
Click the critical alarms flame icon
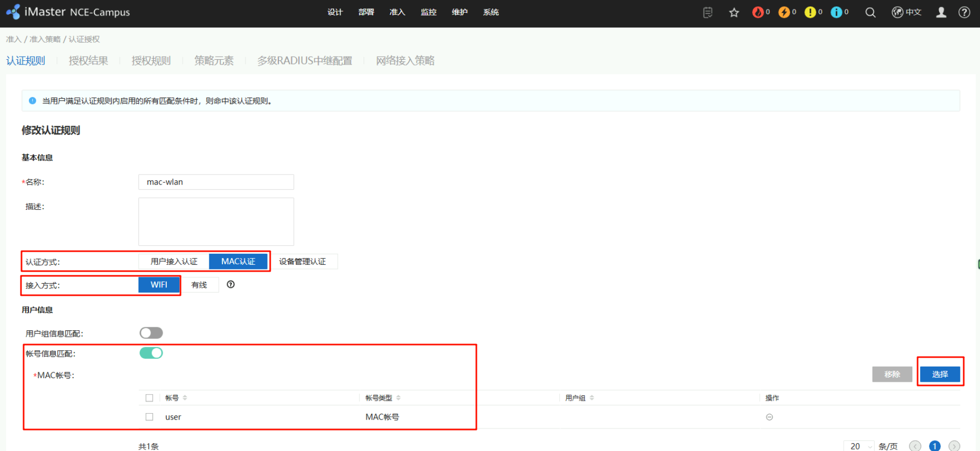point(758,12)
